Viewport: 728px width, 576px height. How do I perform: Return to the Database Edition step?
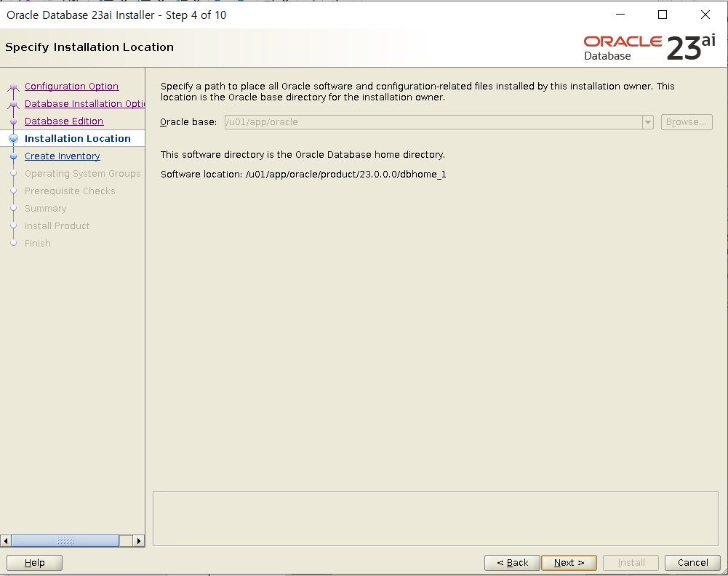tap(64, 121)
